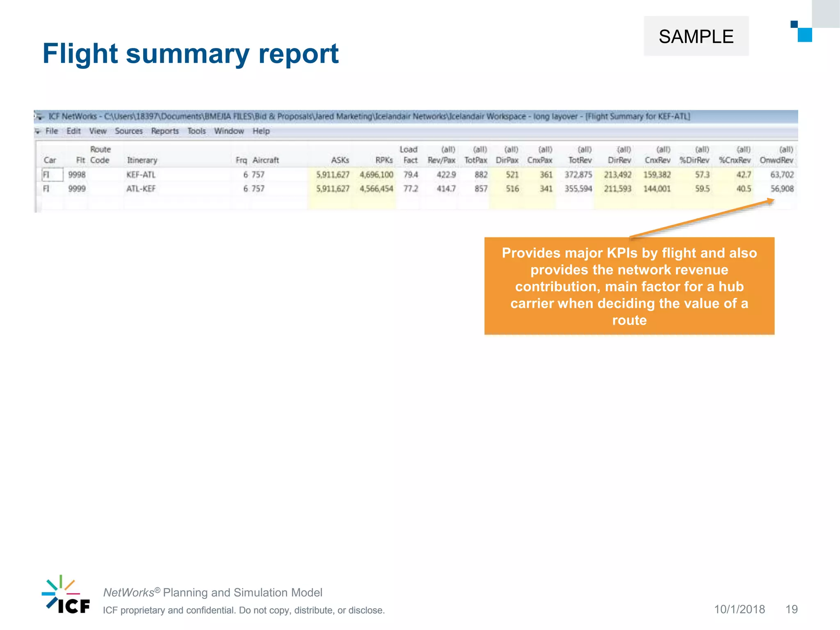Click the ICF NetWorks title bar icon
Viewport: 840px width, 630px height.
click(x=39, y=117)
